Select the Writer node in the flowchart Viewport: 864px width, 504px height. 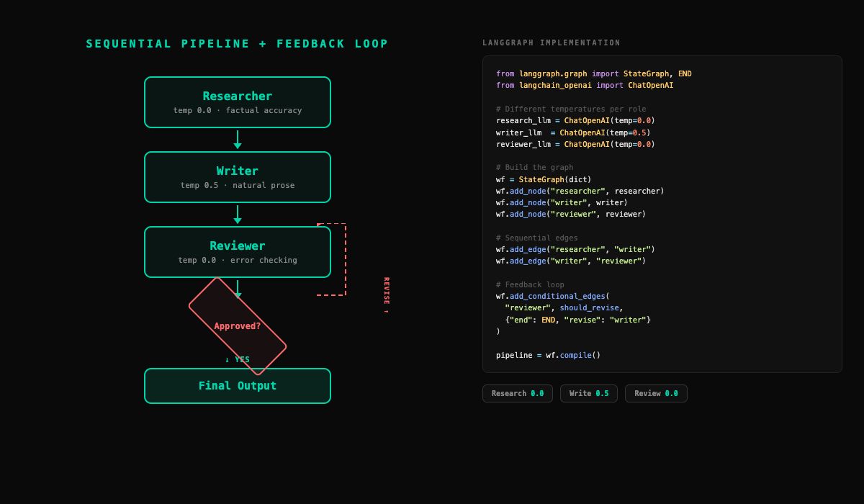pyautogui.click(x=238, y=177)
